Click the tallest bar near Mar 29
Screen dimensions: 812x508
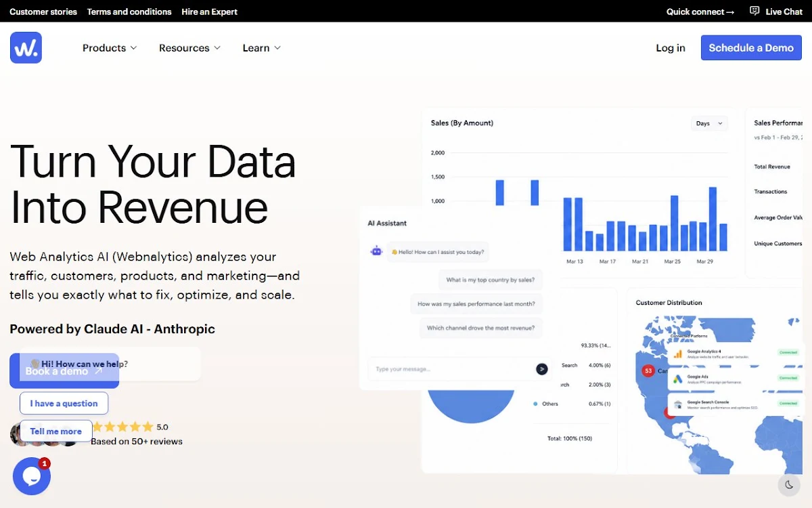point(713,219)
